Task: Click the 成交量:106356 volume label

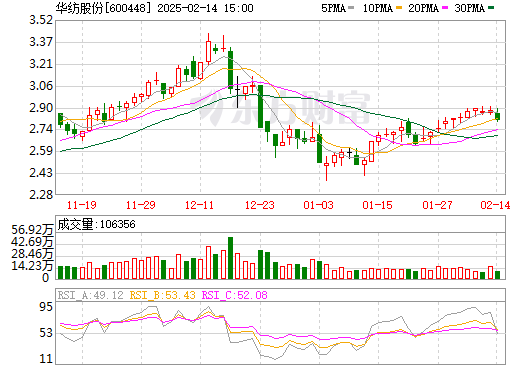Action: [96, 224]
